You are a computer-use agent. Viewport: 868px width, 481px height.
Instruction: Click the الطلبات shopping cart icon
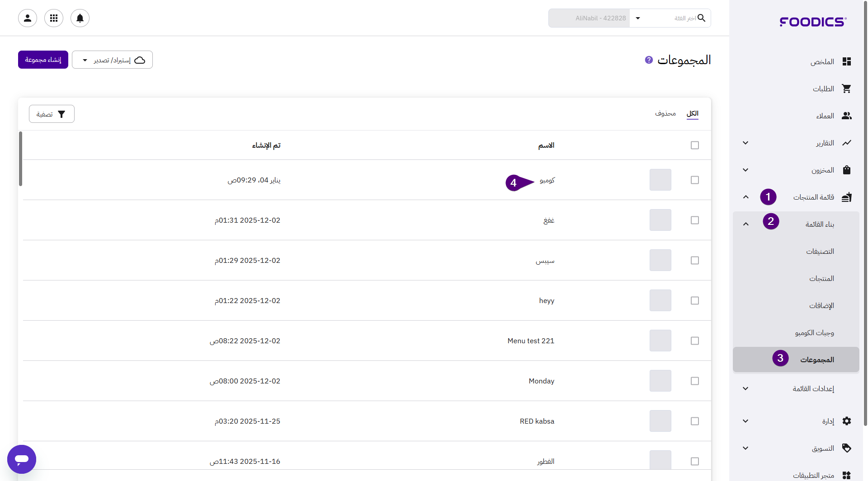tap(846, 89)
